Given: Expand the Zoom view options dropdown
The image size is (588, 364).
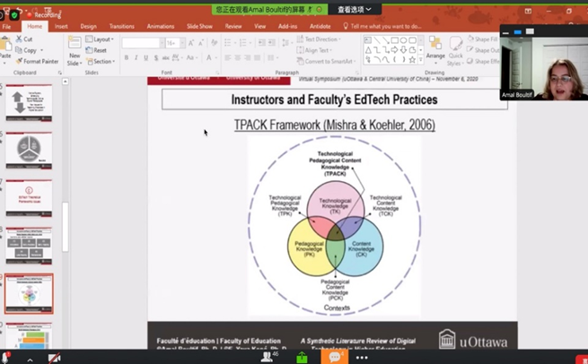Looking at the screenshot, I should (354, 10).
